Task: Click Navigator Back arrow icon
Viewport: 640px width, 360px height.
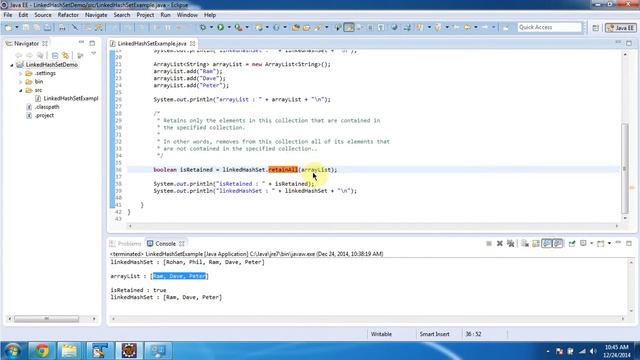Action: [x=18, y=55]
